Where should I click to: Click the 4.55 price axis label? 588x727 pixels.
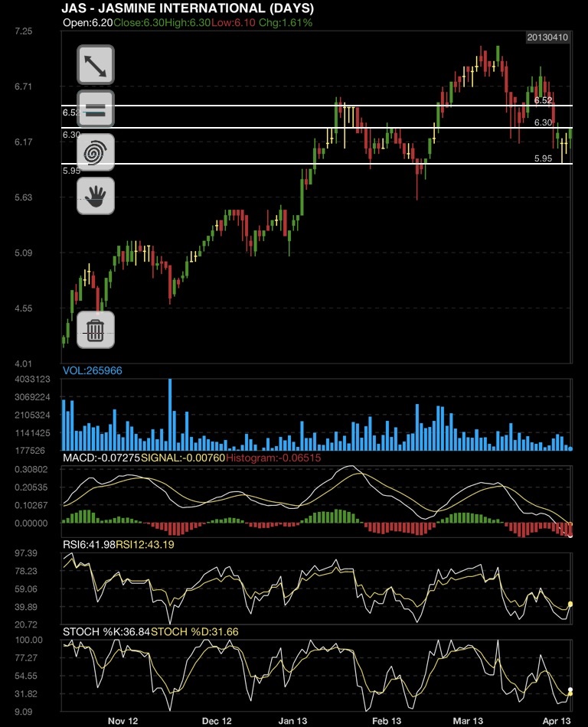click(23, 308)
